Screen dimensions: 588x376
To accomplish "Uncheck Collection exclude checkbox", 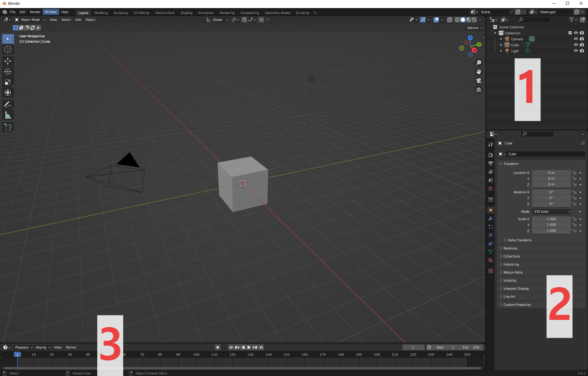I will coord(570,33).
